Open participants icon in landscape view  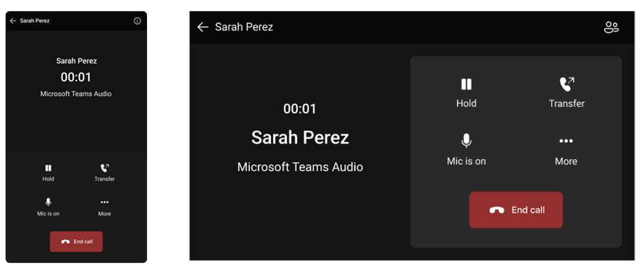(610, 27)
